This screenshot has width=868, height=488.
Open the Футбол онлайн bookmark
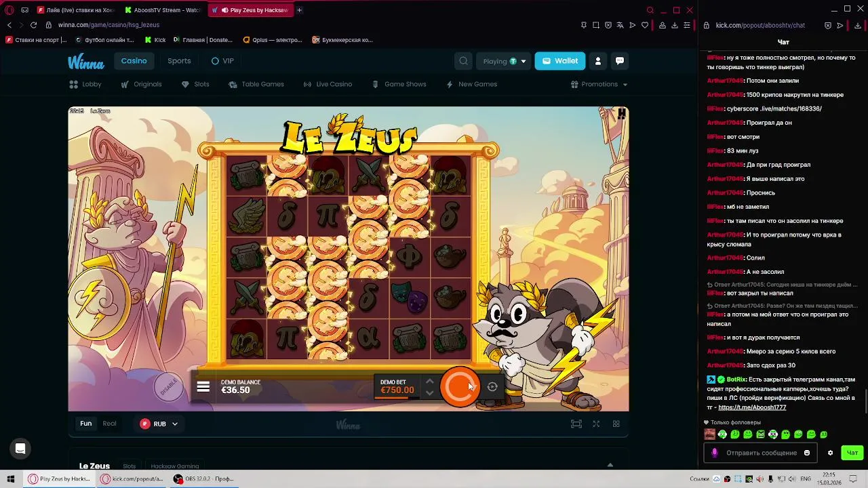[105, 40]
